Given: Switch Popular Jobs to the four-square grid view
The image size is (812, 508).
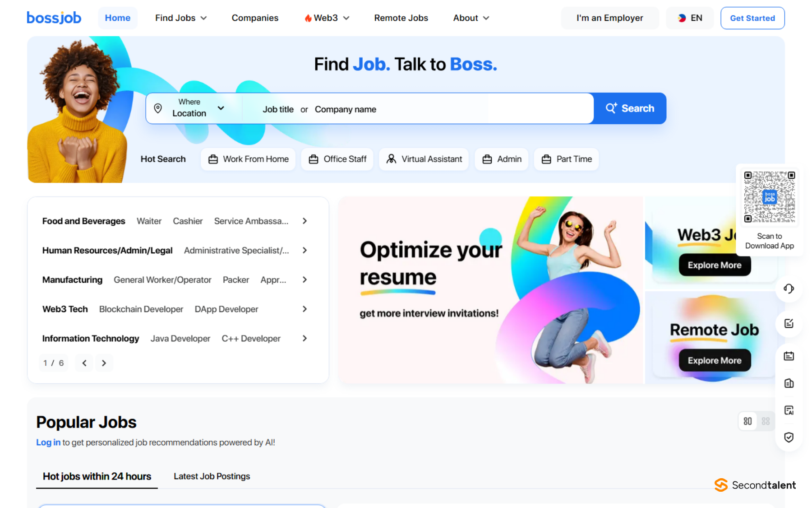Looking at the screenshot, I should click(766, 421).
